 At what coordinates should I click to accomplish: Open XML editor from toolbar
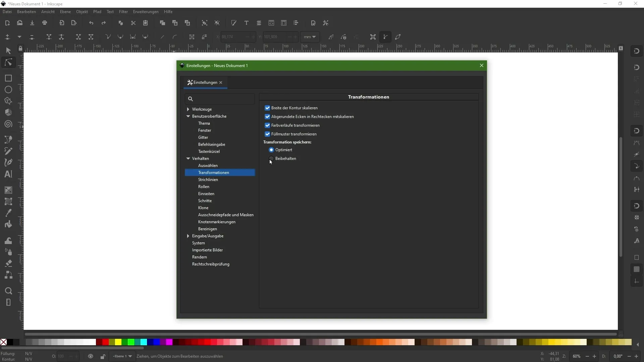(271, 23)
